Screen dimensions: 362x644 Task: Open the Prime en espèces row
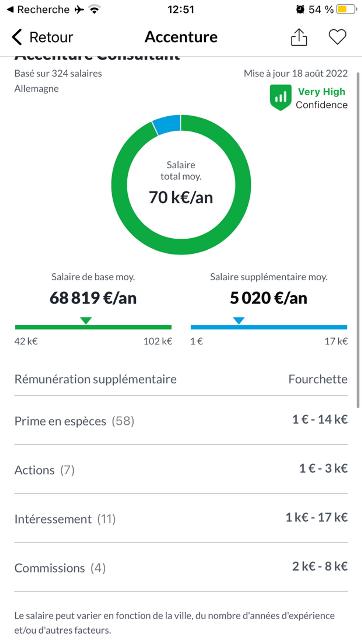click(x=181, y=420)
